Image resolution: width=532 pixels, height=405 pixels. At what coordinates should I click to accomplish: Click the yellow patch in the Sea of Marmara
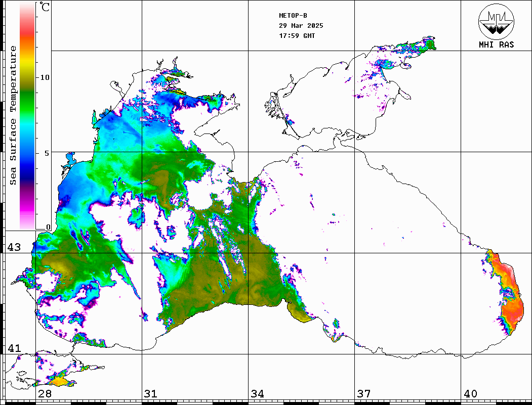tap(58, 381)
